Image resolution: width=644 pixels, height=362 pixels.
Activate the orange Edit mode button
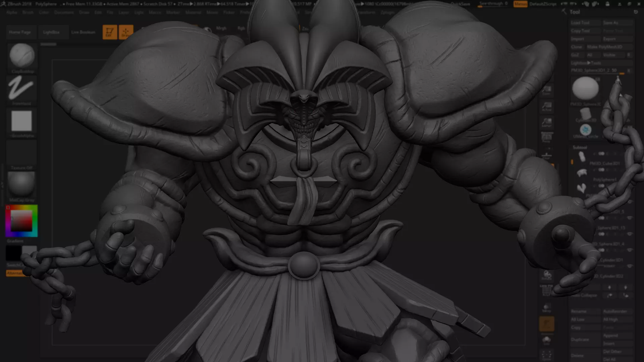point(110,32)
